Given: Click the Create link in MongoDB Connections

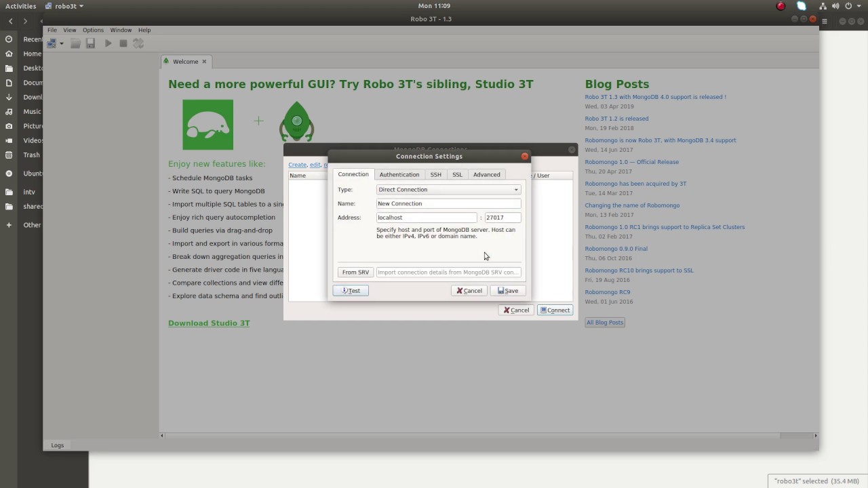Looking at the screenshot, I should [297, 165].
